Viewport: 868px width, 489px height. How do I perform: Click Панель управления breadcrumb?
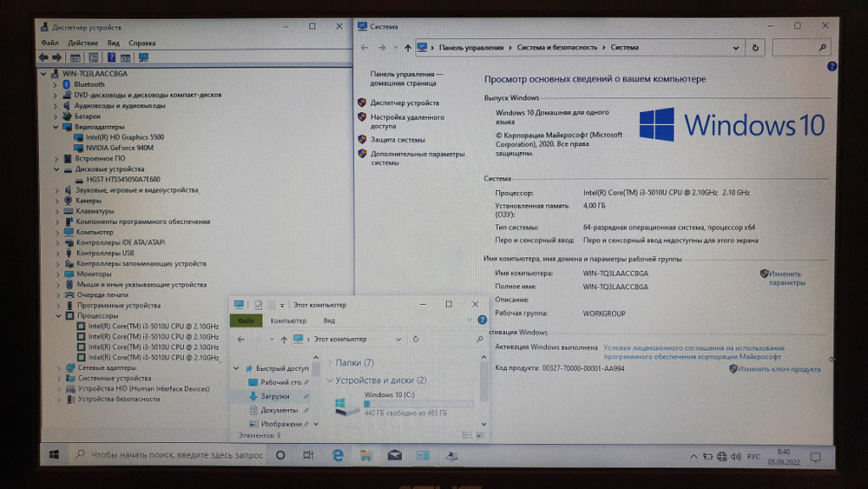[471, 48]
